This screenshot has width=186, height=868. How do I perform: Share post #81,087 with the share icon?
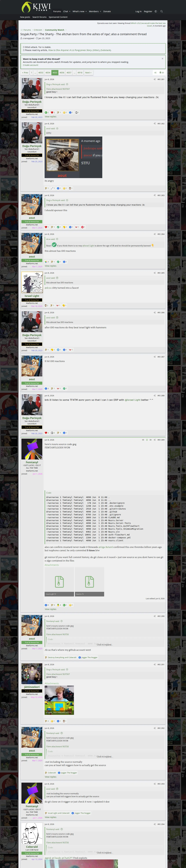tap(155, 357)
